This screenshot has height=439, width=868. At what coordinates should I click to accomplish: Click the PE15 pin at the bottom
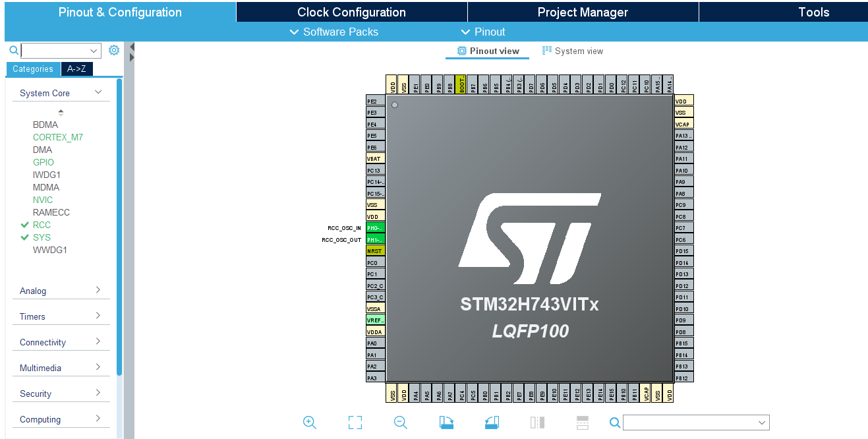pos(611,393)
